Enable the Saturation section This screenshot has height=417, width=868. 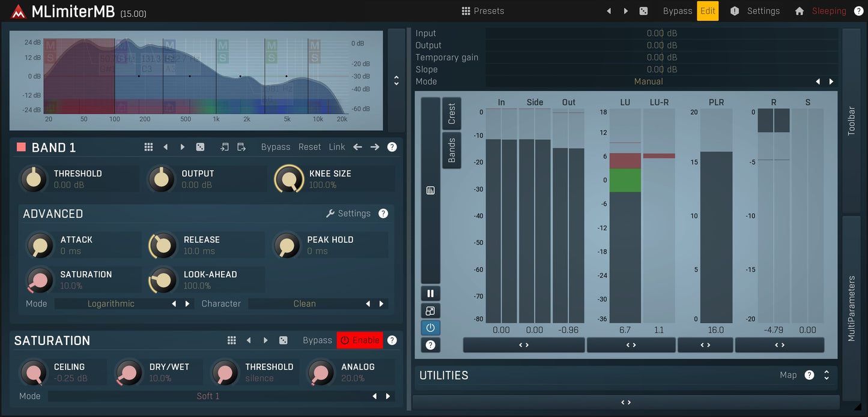(359, 340)
